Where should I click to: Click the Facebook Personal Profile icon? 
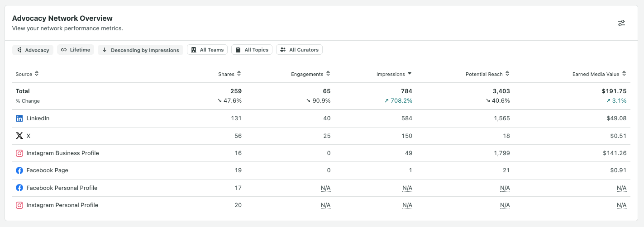pyautogui.click(x=19, y=188)
